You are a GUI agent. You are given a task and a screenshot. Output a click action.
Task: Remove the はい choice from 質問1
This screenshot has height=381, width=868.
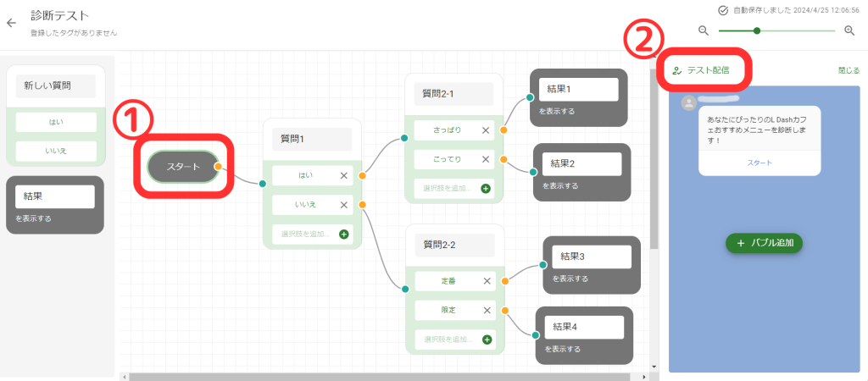coord(344,175)
